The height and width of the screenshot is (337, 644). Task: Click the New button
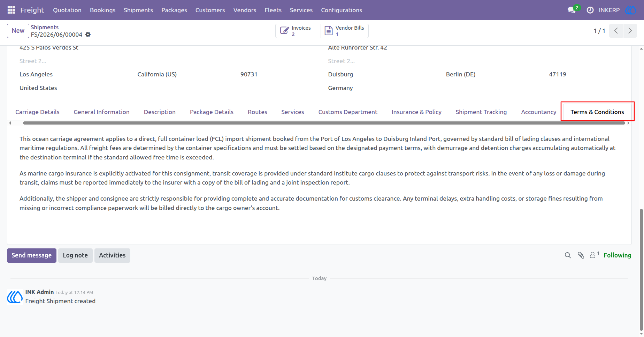(18, 31)
